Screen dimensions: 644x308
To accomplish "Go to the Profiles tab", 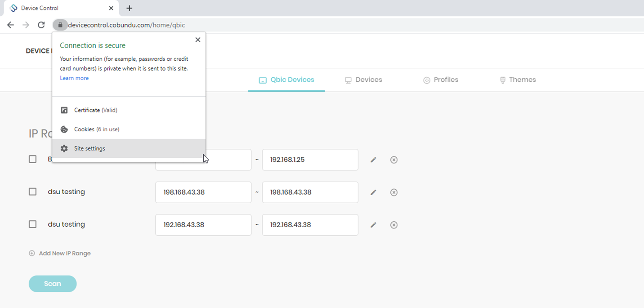I will pos(441,80).
